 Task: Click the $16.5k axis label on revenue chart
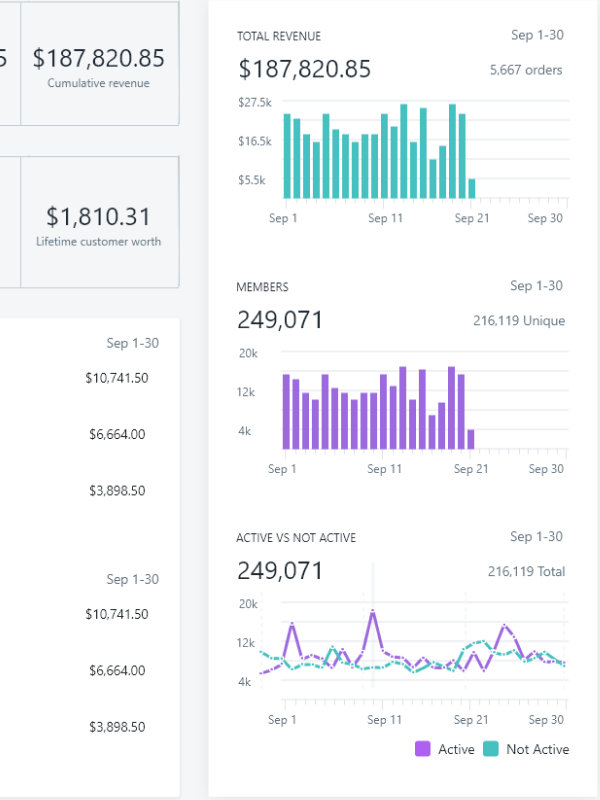255,141
